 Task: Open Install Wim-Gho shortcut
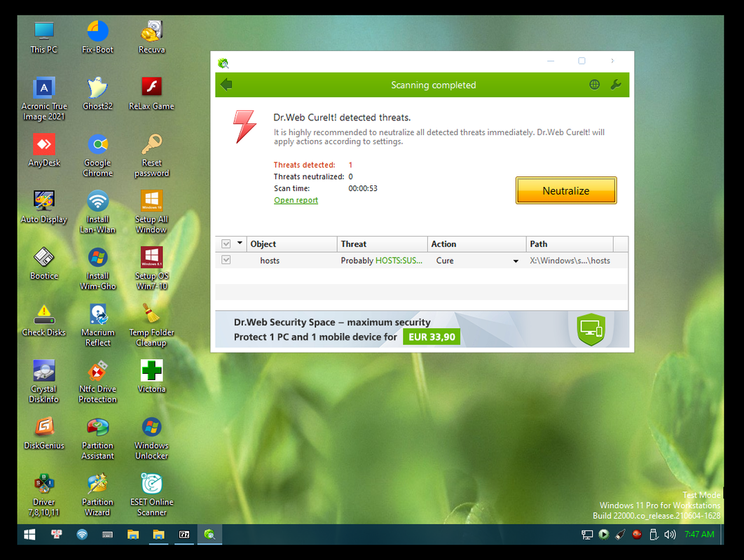pyautogui.click(x=98, y=268)
